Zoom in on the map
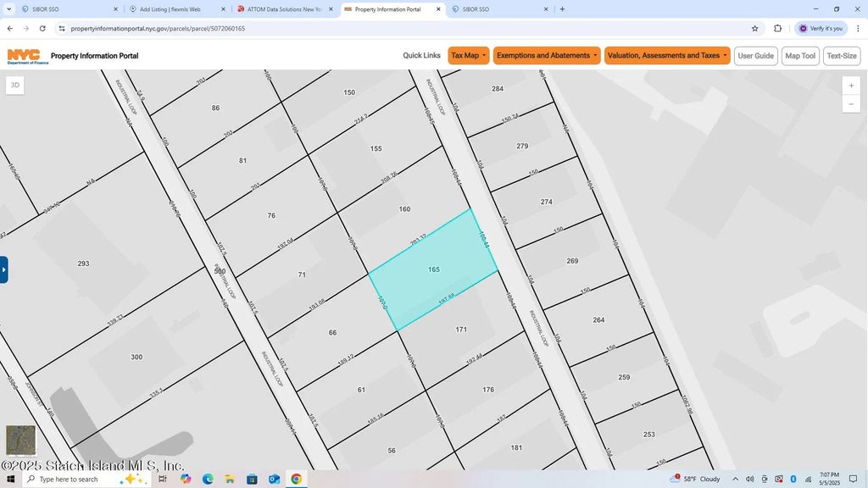 852,86
